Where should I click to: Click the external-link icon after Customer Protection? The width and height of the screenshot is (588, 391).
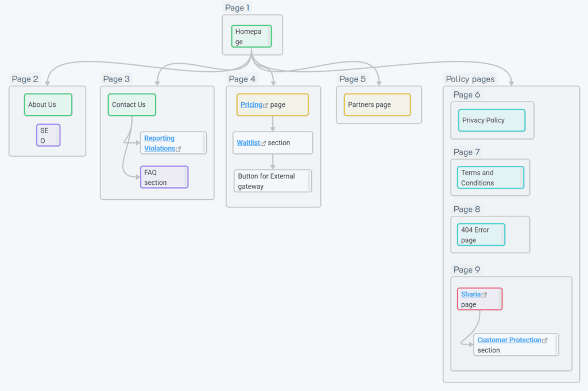tap(544, 340)
